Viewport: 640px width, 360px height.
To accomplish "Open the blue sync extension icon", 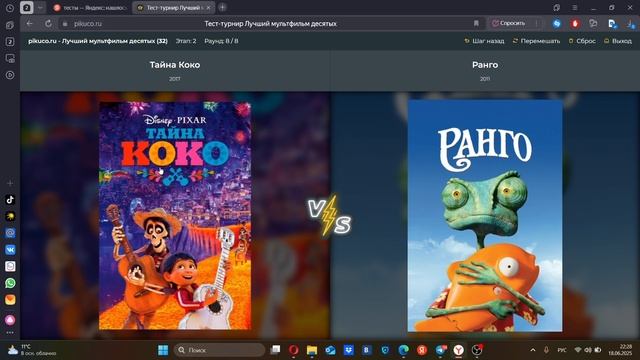I will tap(557, 24).
